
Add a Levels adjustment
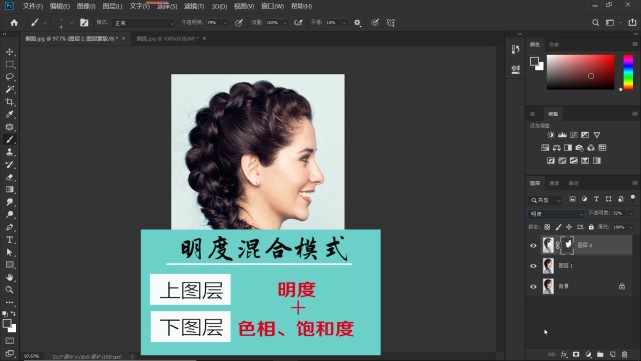pos(563,135)
